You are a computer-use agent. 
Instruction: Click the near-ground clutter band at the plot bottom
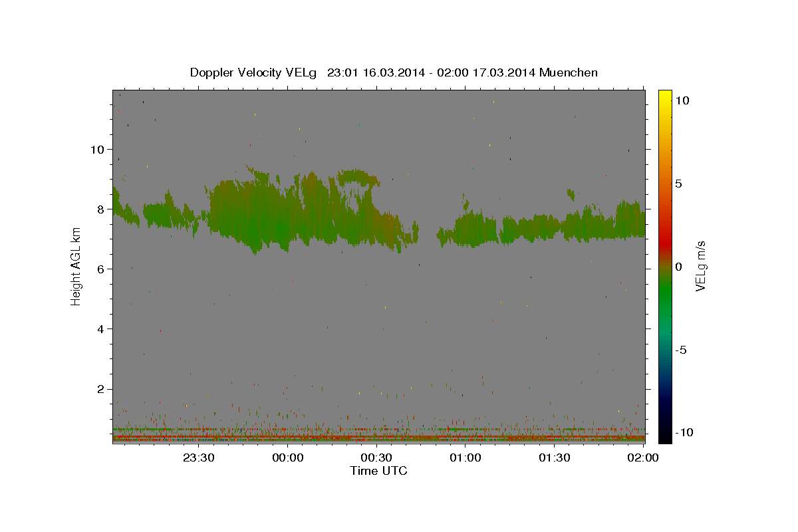pos(378,434)
